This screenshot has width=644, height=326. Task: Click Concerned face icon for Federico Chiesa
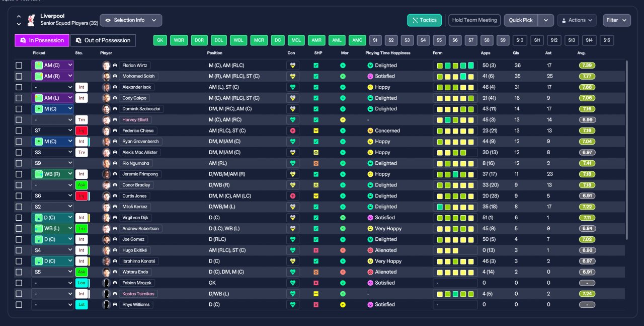(370, 131)
